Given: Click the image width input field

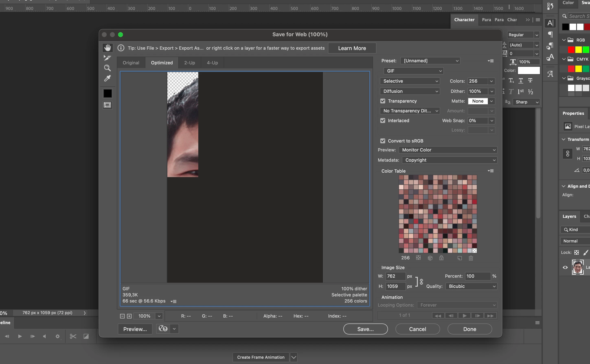Looking at the screenshot, I should click(x=395, y=276).
